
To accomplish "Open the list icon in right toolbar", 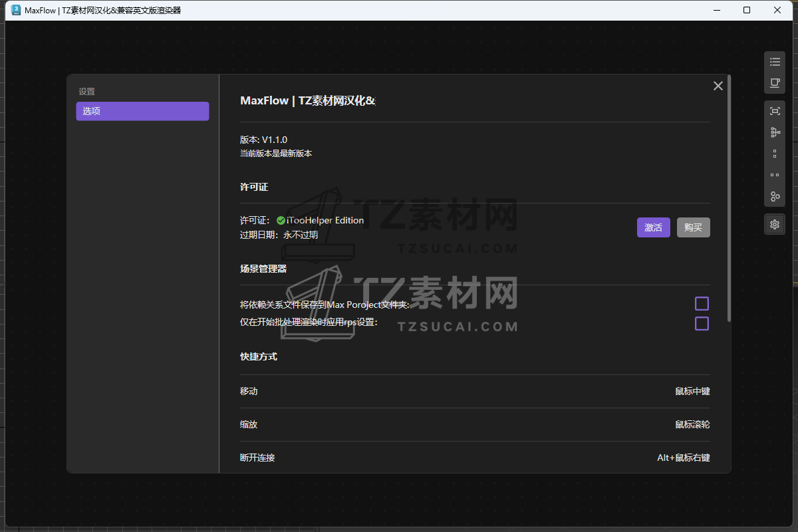I will click(x=775, y=62).
